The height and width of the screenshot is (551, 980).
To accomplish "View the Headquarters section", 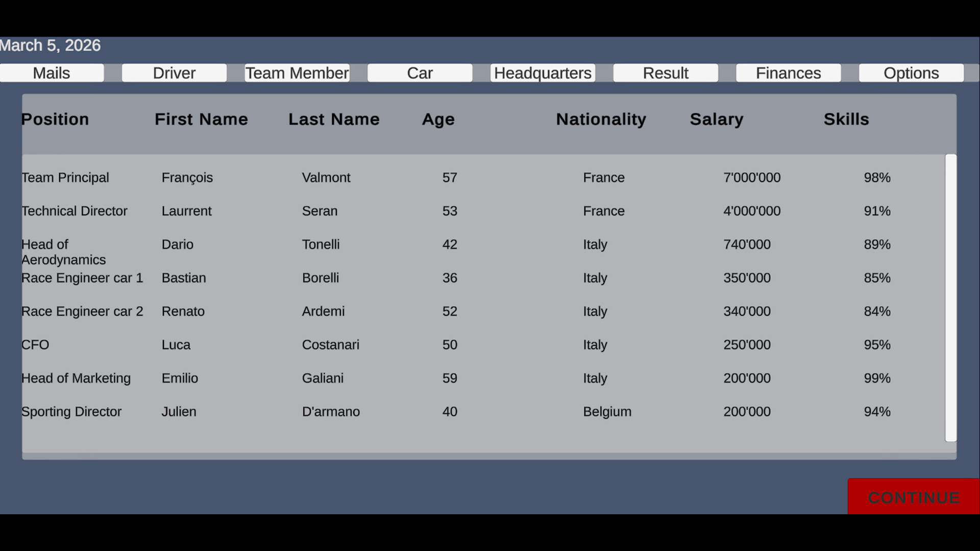I will click(543, 72).
